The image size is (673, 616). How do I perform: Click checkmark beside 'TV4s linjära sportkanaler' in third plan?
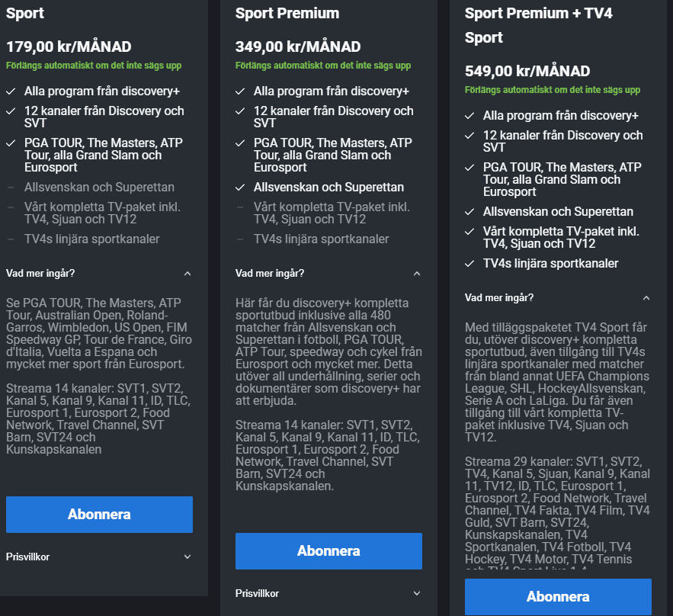coord(469,263)
